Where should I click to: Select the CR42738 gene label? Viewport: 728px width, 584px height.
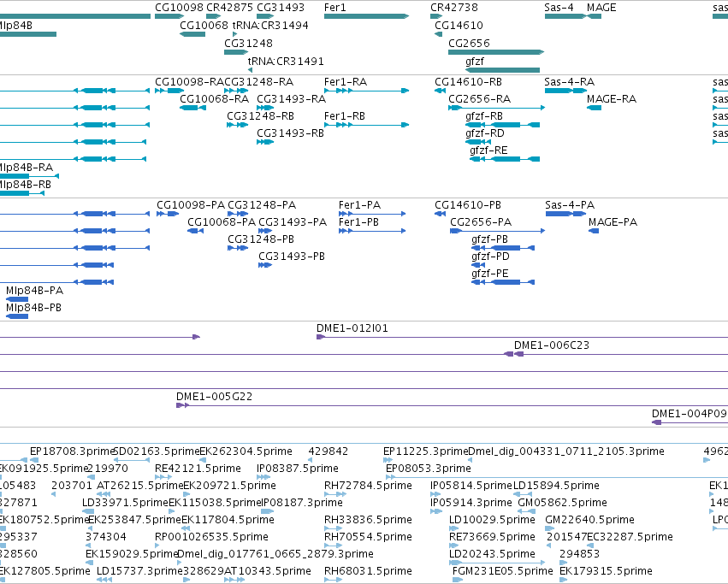pyautogui.click(x=454, y=8)
